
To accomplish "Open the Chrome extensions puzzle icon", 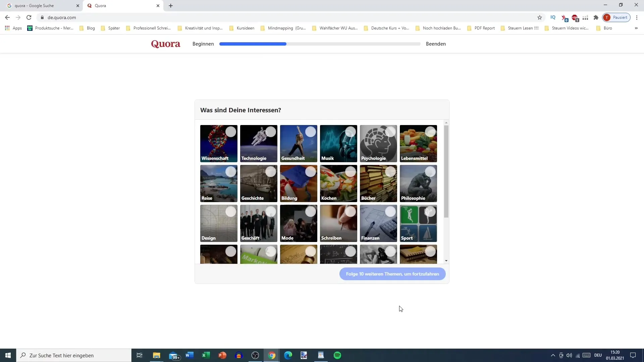I will point(596,17).
